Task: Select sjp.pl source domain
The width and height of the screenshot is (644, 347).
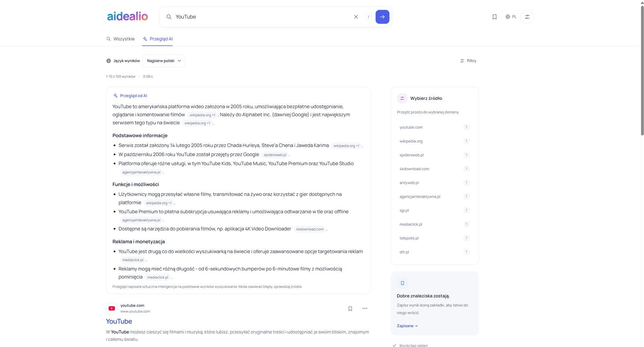Action: point(435,211)
